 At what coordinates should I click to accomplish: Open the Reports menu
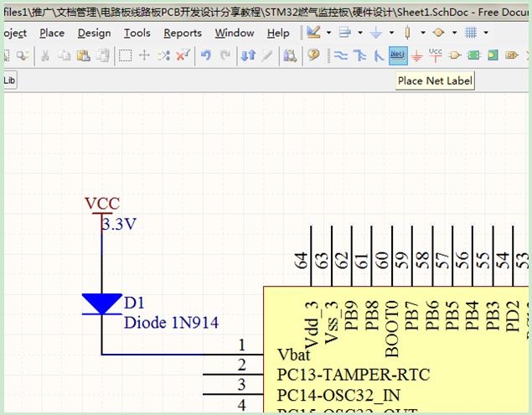coord(182,33)
